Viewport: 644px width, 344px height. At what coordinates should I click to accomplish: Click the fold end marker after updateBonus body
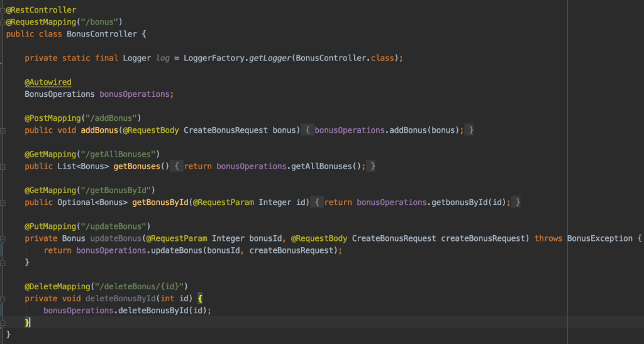point(3,262)
